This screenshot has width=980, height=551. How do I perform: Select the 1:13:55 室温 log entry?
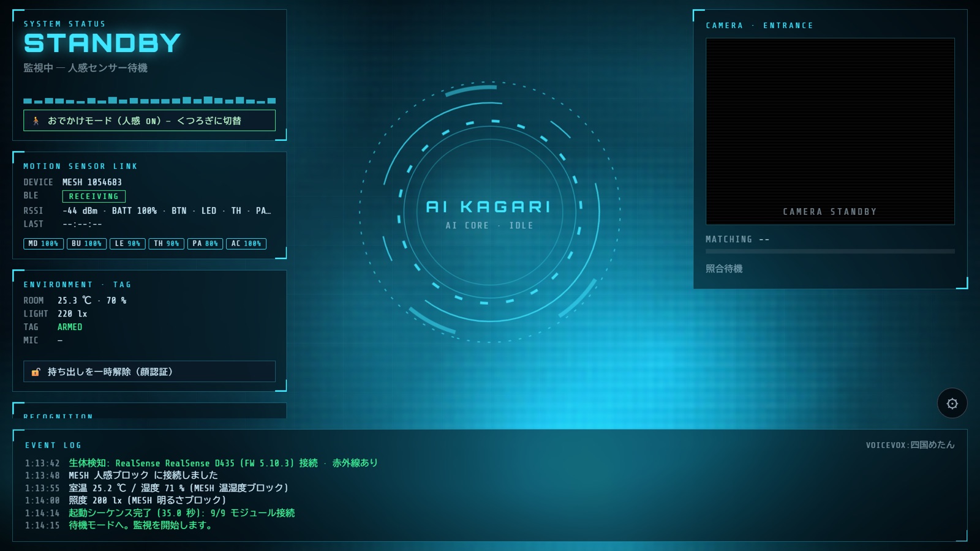click(x=157, y=488)
